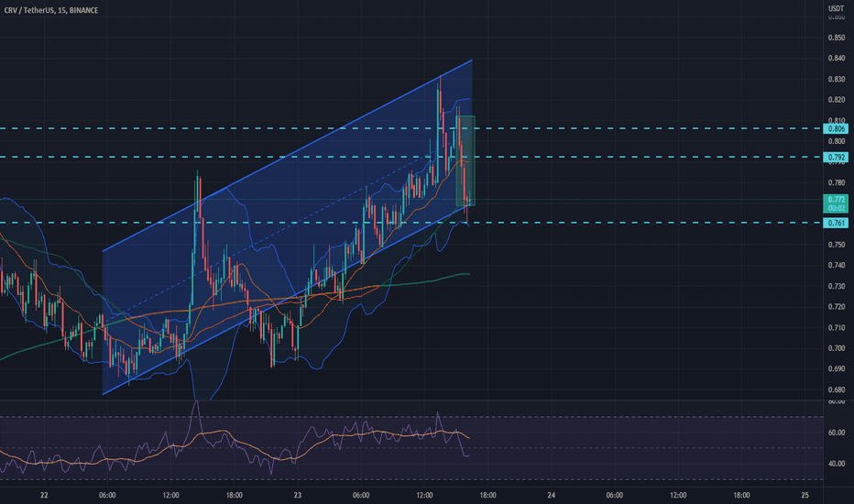
Task: Select the green rectangle drawing on the chart
Action: tap(465, 160)
